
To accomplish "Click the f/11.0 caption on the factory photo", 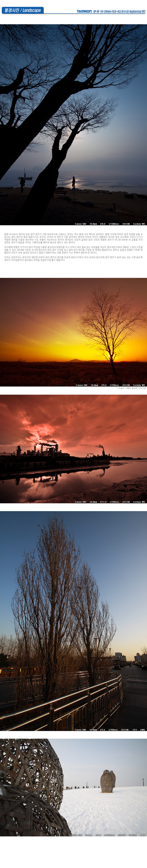I will click(109, 502).
